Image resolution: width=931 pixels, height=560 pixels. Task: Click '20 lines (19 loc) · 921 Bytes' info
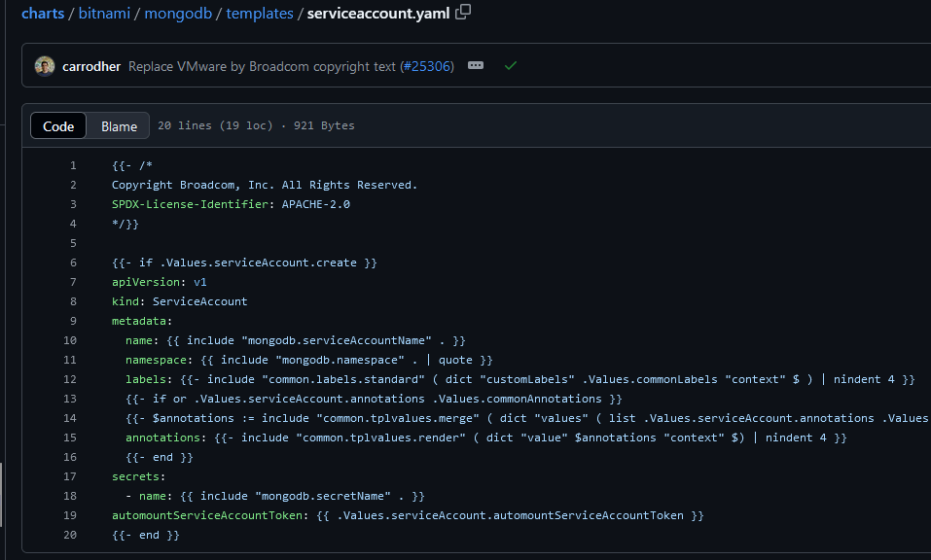[256, 125]
